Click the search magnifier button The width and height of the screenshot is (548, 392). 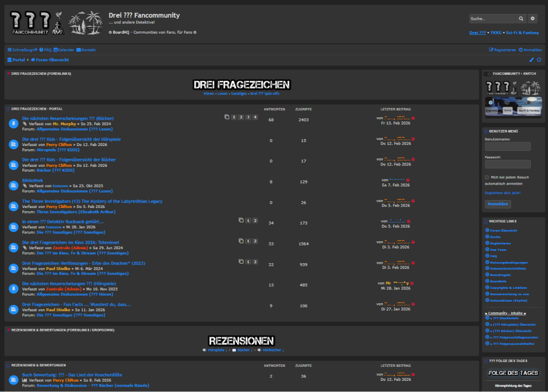(521, 19)
